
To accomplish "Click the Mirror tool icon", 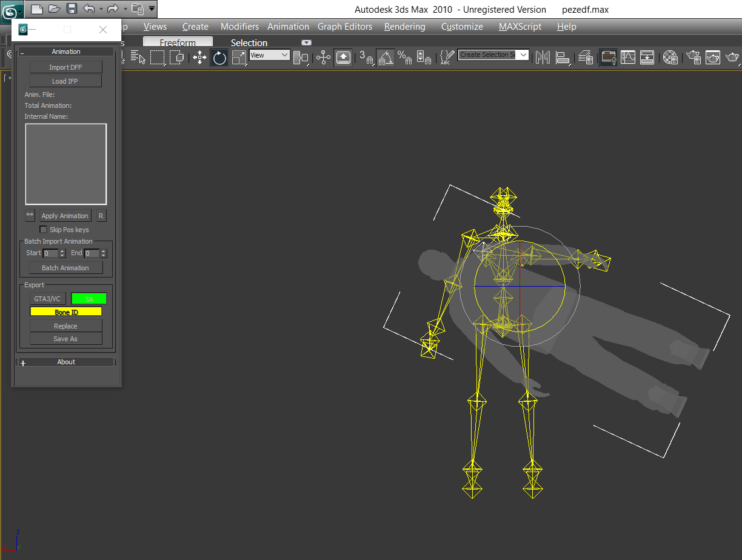I will [x=543, y=58].
